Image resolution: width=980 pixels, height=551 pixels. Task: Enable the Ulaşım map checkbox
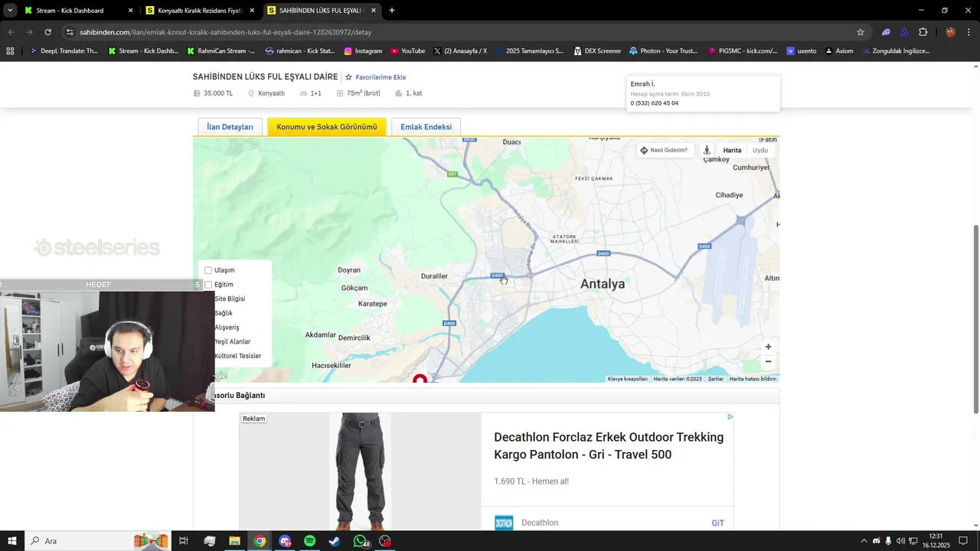click(208, 270)
